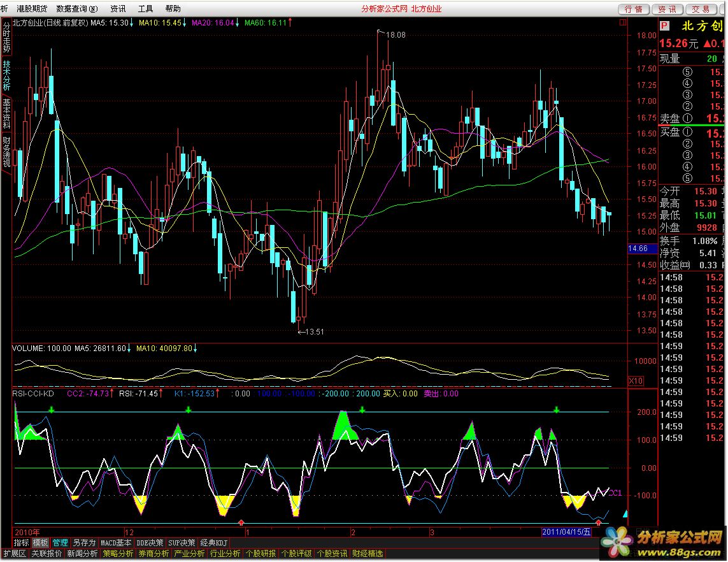Open the 扩展区 tab
The width and height of the screenshot is (728, 562).
pos(15,553)
